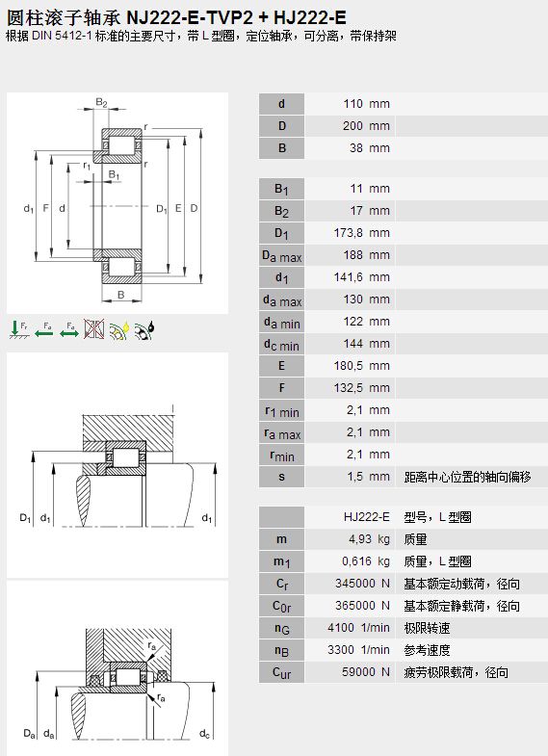Select the d value 110 mm
The image size is (548, 756).
pyautogui.click(x=366, y=104)
